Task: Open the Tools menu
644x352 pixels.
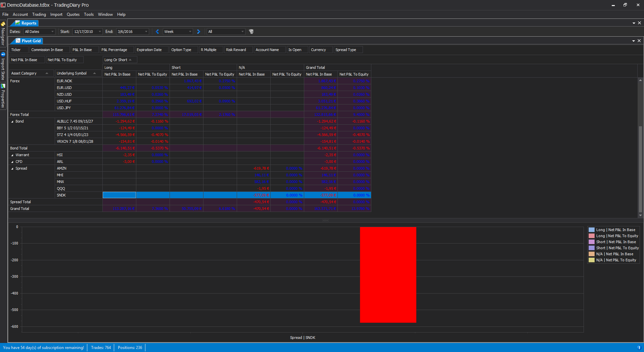Action: [89, 14]
